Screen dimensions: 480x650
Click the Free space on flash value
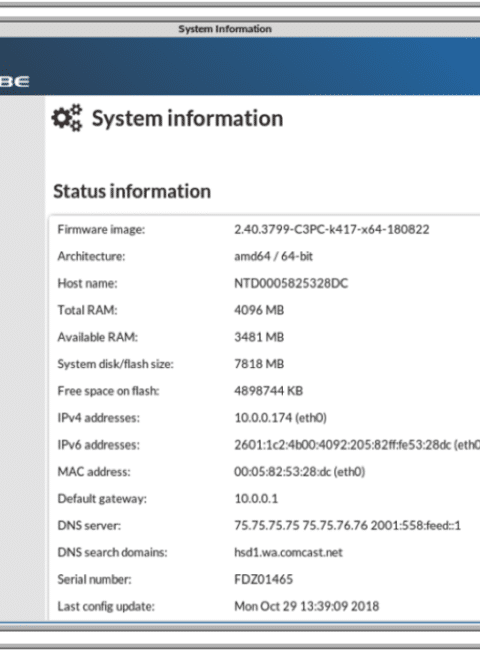[269, 391]
